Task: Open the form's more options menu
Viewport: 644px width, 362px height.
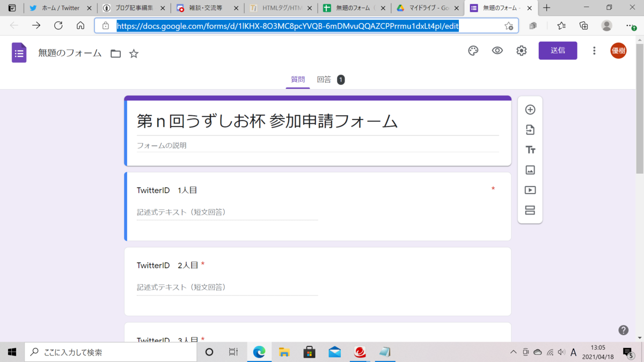Action: [594, 50]
